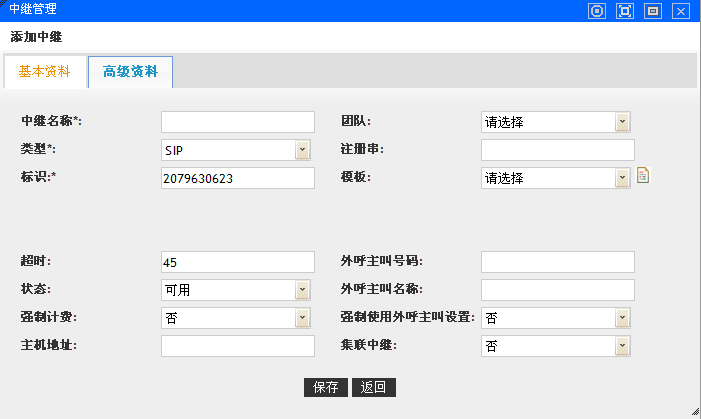Click the circular icon in title bar
This screenshot has height=419, width=701.
[x=597, y=11]
